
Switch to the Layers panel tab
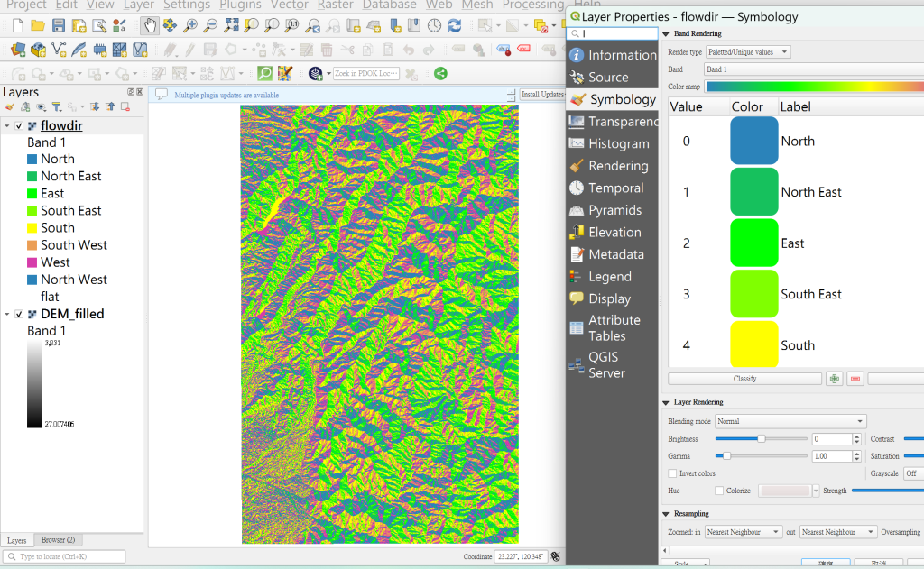pos(16,540)
